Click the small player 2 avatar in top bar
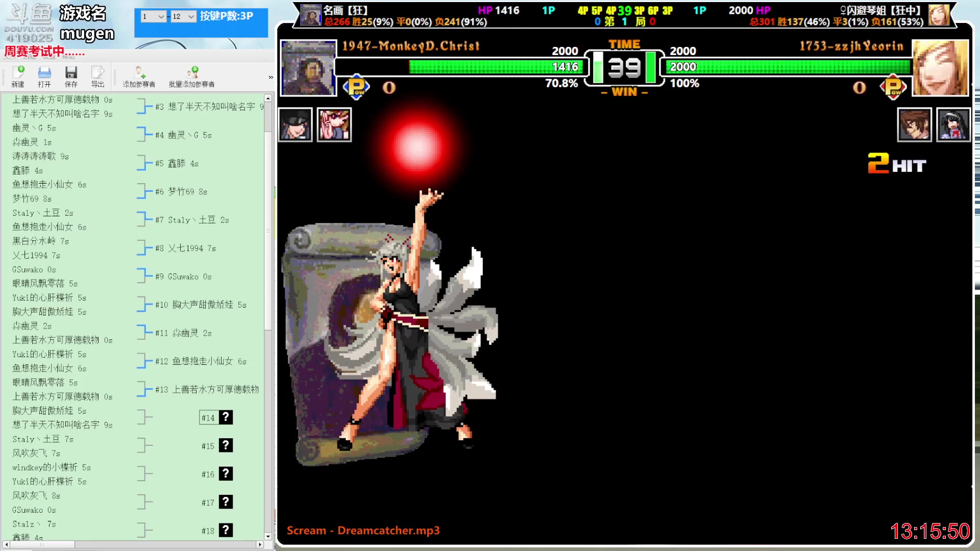 tap(939, 15)
